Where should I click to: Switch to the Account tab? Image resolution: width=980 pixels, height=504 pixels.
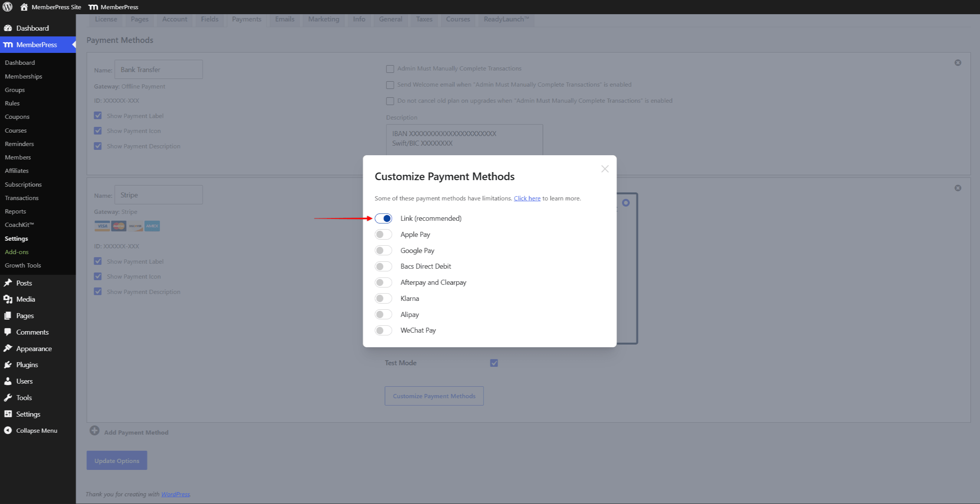click(175, 19)
